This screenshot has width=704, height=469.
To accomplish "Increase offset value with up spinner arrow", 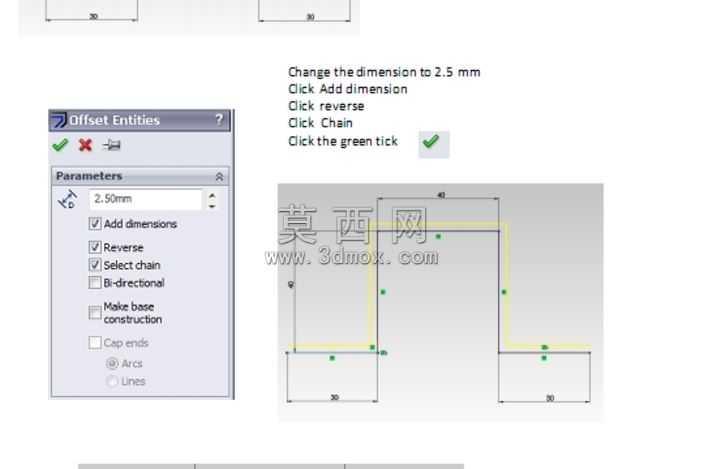I will point(212,196).
